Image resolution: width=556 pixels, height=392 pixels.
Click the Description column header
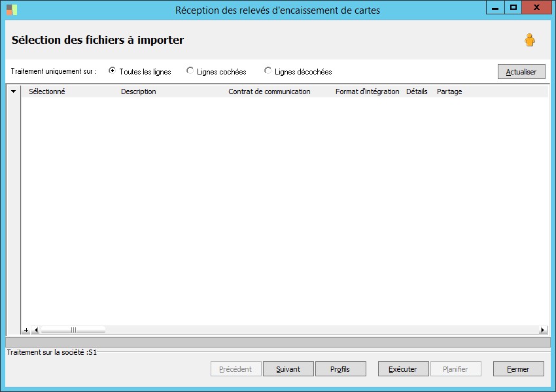pyautogui.click(x=138, y=91)
